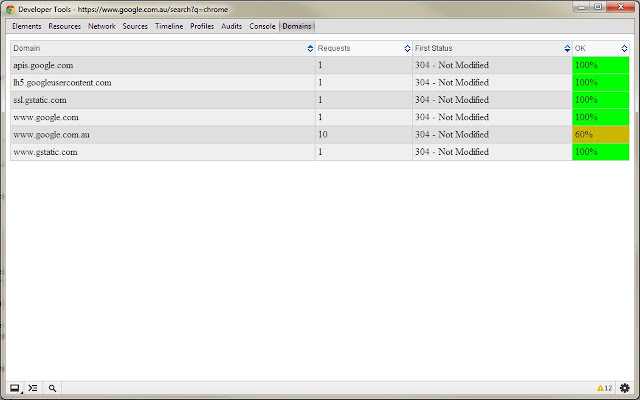Click the OK column header text

tap(580, 48)
